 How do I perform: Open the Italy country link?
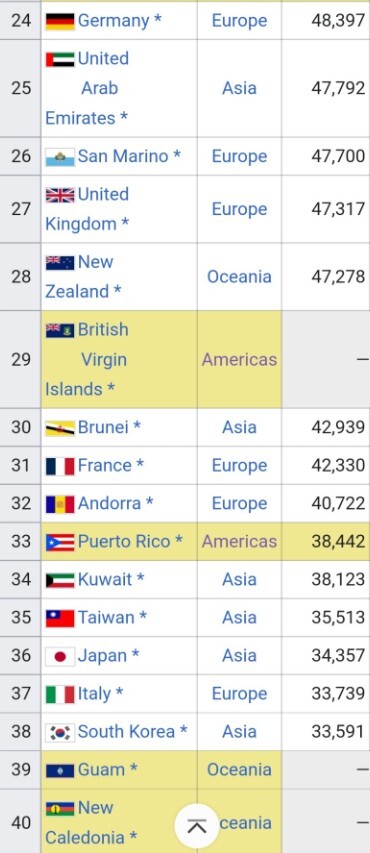pos(94,694)
